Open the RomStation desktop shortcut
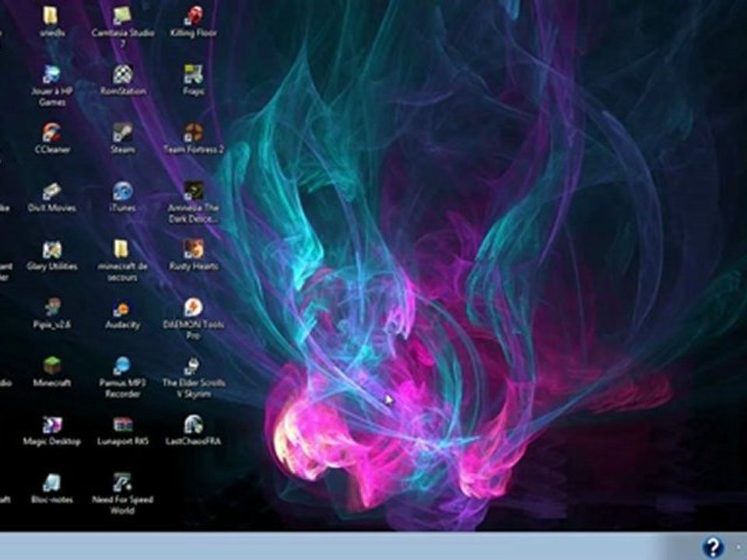 pyautogui.click(x=122, y=75)
